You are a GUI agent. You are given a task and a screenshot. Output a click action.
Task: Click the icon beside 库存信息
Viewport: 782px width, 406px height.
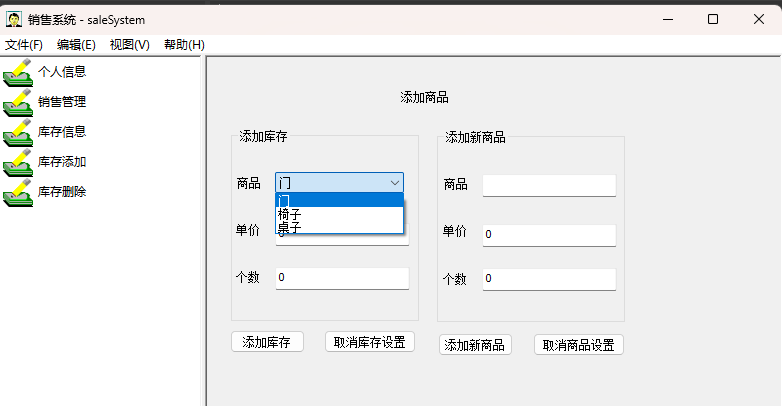point(18,133)
